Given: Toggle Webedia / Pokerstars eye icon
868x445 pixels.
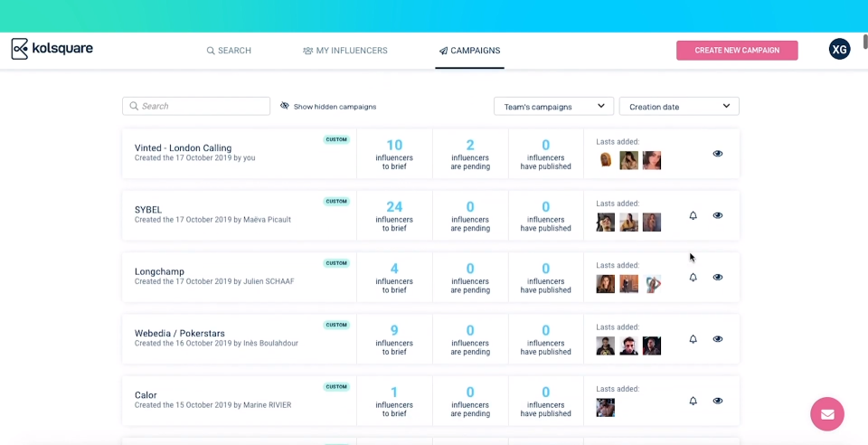Looking at the screenshot, I should [x=717, y=339].
